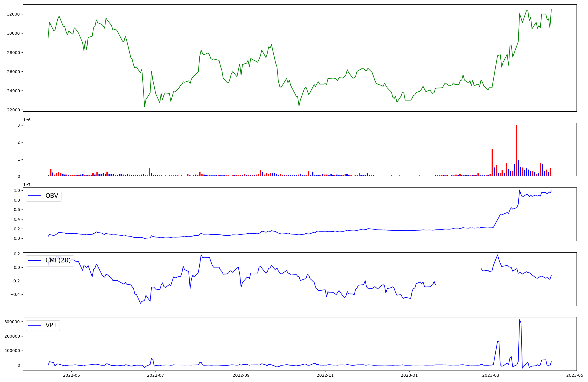Screen dimensions: 588x382
Task: Click the 2022-09 x-axis date label
Action: pos(241,375)
